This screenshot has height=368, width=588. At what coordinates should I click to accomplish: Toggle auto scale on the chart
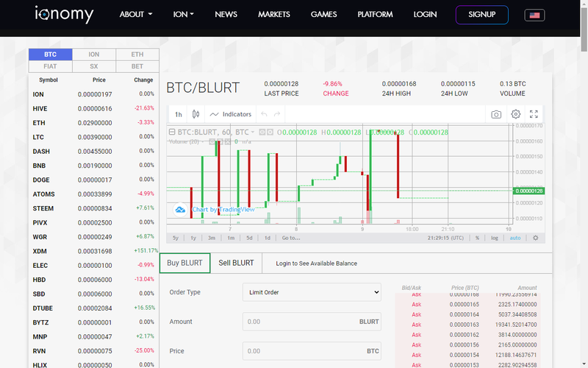pos(515,238)
